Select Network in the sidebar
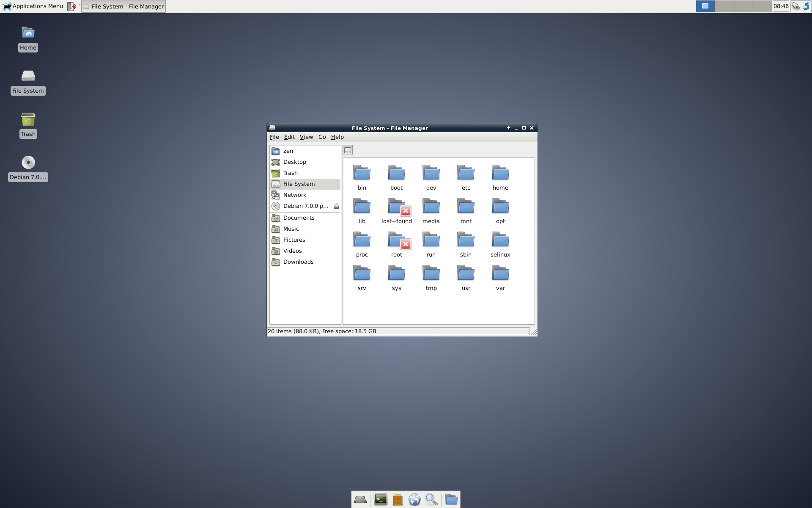The image size is (812, 508). coord(295,195)
